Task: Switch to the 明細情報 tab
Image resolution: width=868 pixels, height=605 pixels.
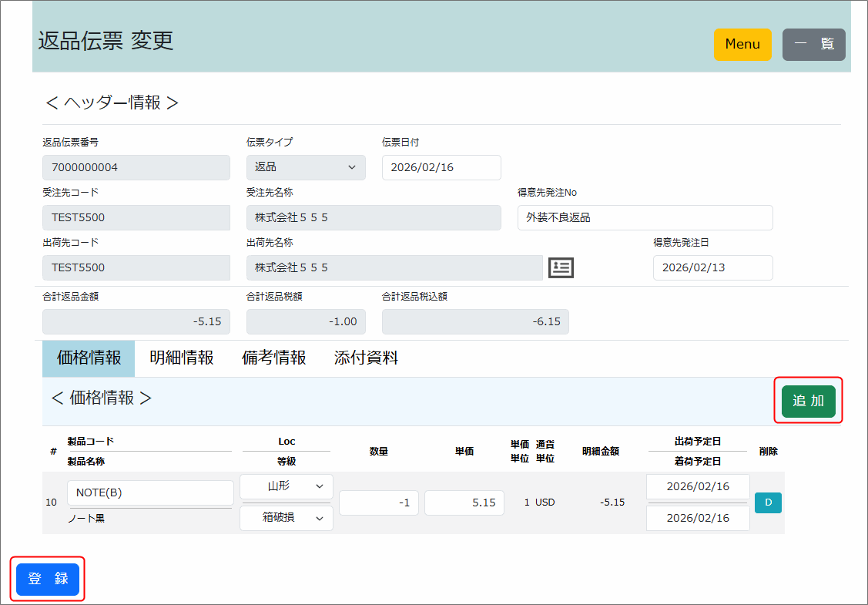Action: coord(181,358)
